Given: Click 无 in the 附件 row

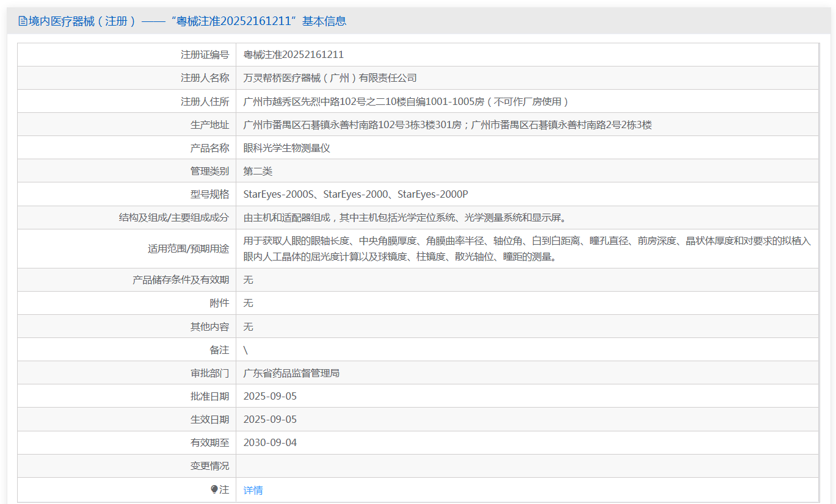Looking at the screenshot, I should [x=248, y=303].
